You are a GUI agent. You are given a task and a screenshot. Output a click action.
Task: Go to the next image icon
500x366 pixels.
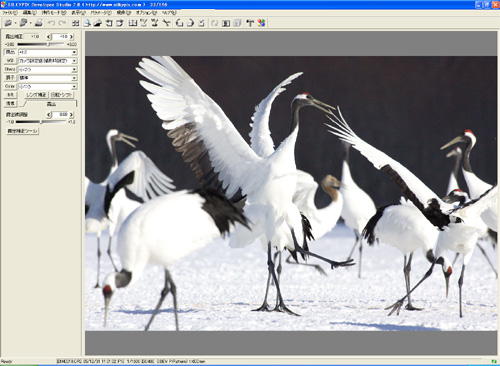tap(120, 23)
